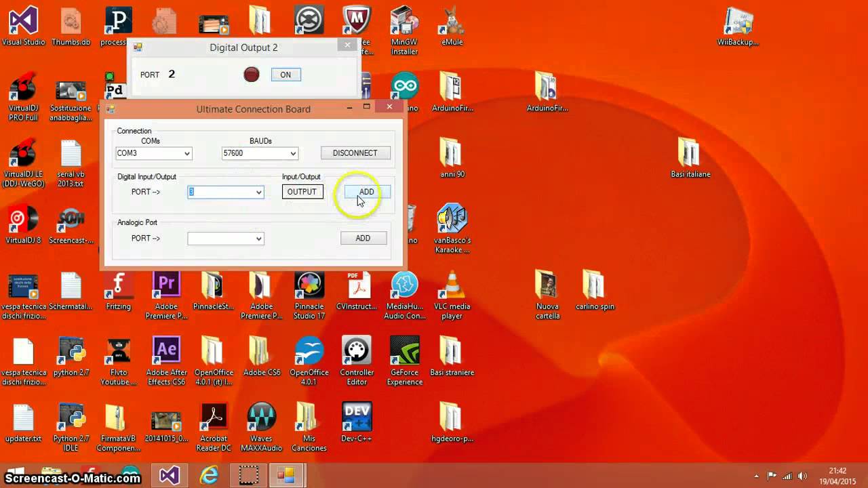
Task: Minimize the Ultimate Connection Board window
Action: (x=350, y=107)
